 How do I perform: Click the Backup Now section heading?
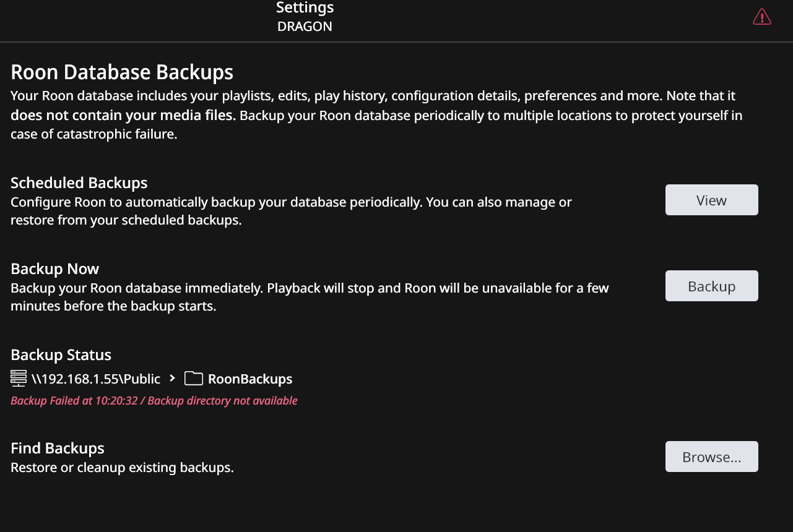coord(55,269)
